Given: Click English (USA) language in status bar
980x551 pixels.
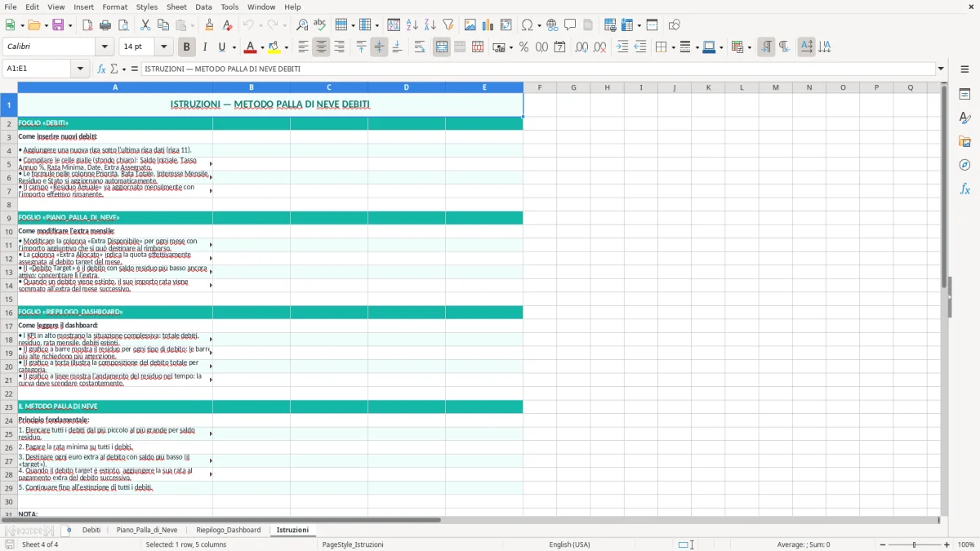Looking at the screenshot, I should [569, 544].
